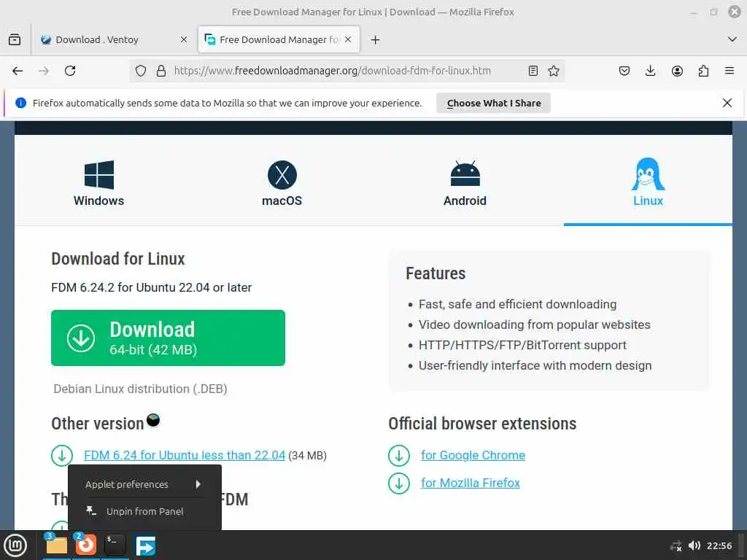Screen dimensions: 747x560
Task: Click download icon beside Google Chrome link
Action: point(399,456)
